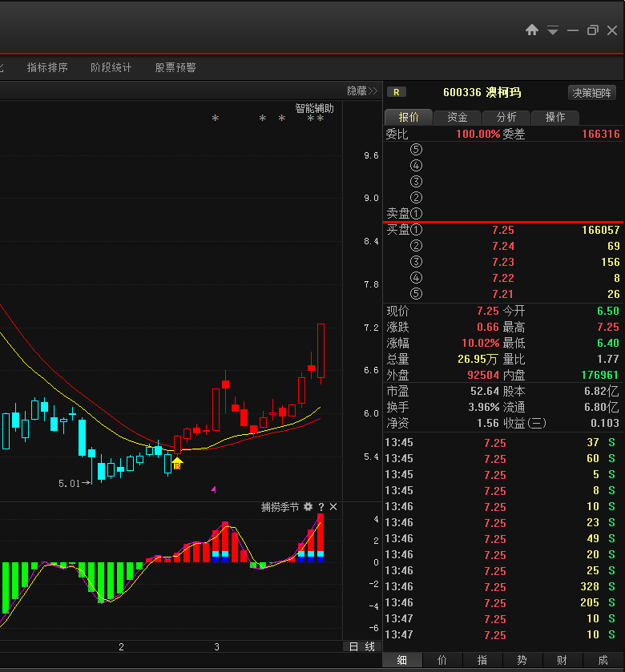Click the 涨幅 value 10.02%

coord(481,343)
